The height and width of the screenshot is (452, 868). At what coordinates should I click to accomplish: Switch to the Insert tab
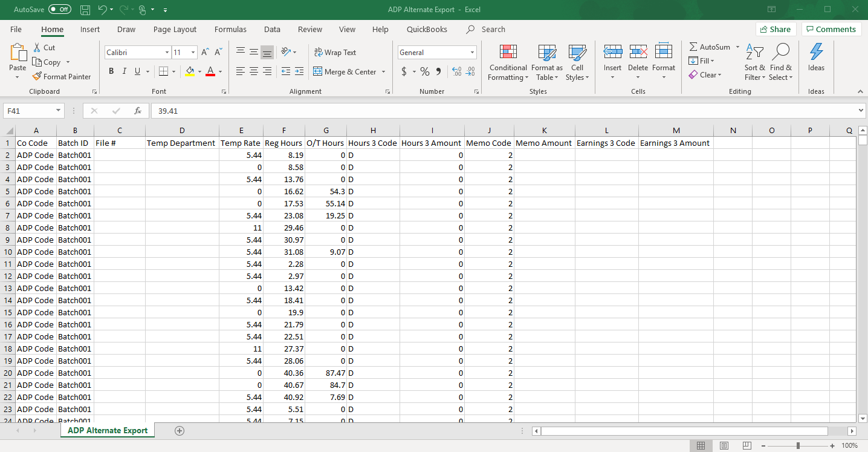(90, 29)
